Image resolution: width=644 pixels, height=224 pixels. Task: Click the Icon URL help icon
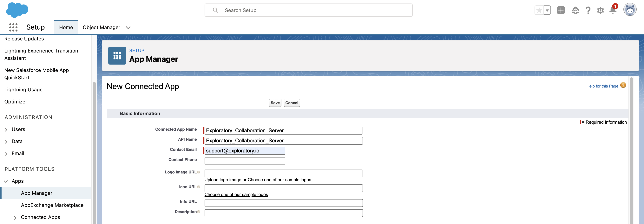199,187
